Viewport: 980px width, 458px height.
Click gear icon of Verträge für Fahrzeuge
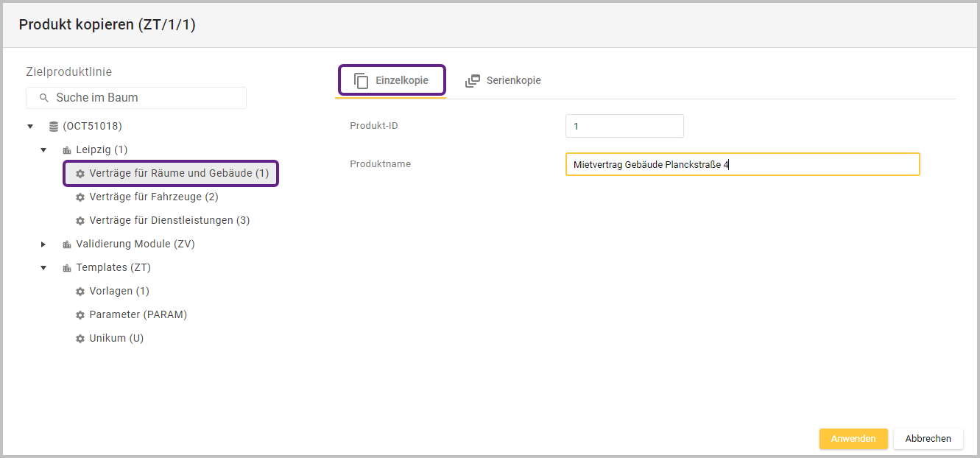tap(80, 197)
